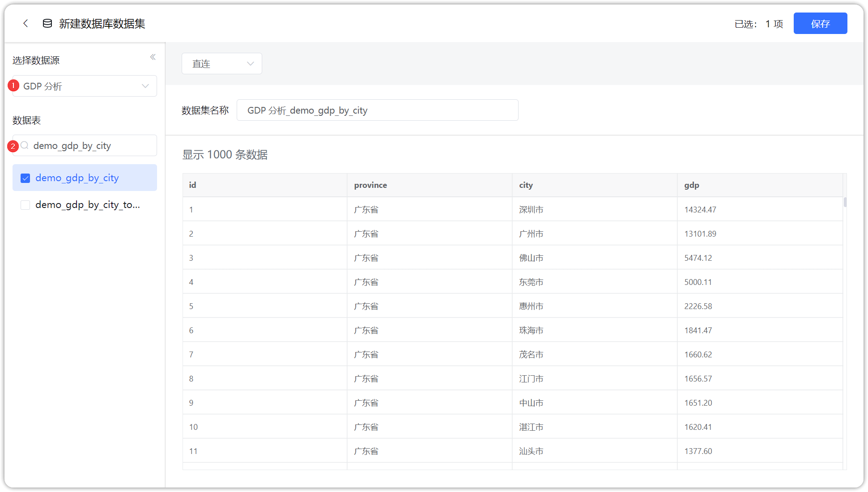Click the gdp column header

[692, 185]
